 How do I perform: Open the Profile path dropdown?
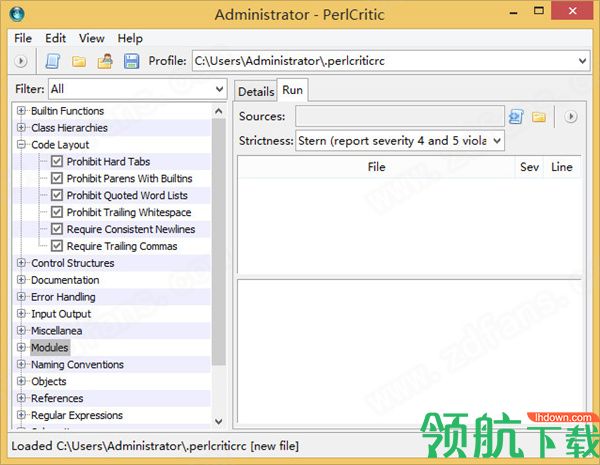coord(582,61)
